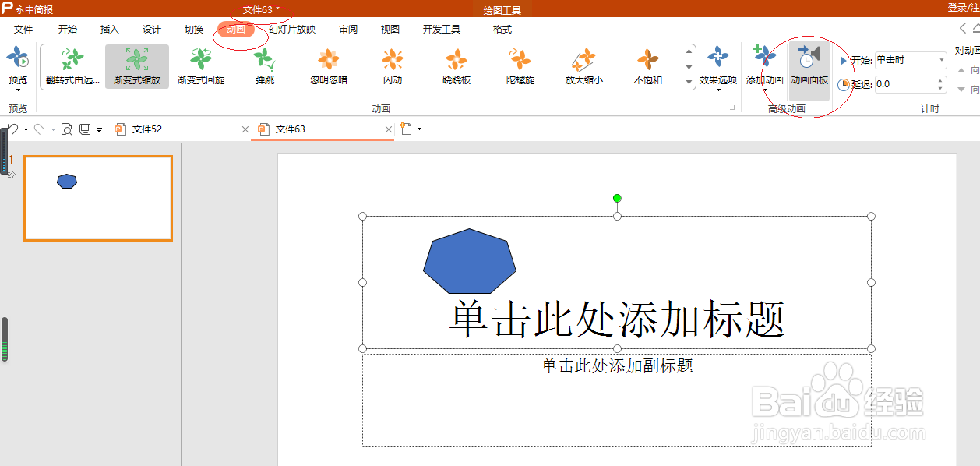Click the undo arrow icon

13,129
